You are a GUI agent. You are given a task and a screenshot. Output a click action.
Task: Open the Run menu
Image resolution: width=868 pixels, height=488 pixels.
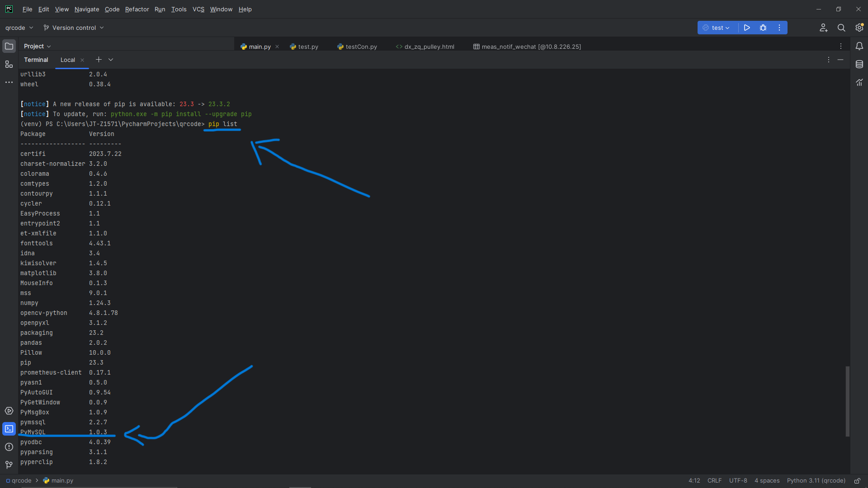pos(160,9)
